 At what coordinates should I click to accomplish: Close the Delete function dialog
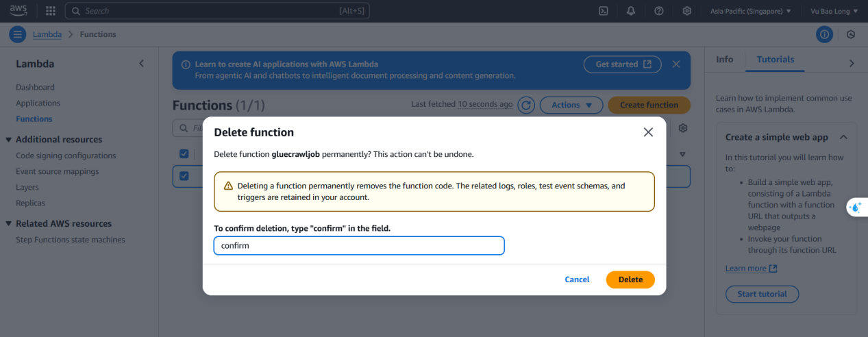[x=648, y=132]
